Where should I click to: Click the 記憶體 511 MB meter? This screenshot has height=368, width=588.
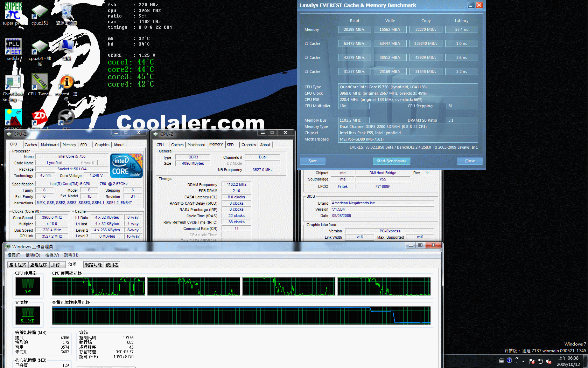(x=28, y=315)
